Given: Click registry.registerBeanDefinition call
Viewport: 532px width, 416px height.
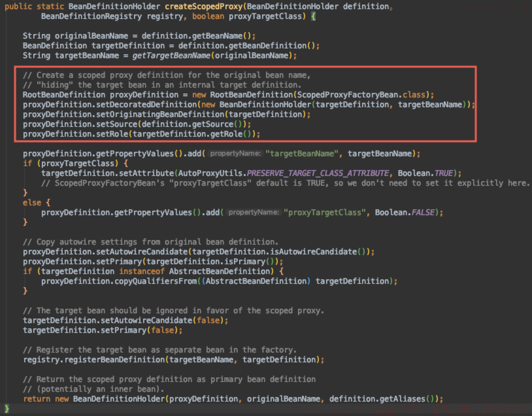Looking at the screenshot, I should 174,360.
